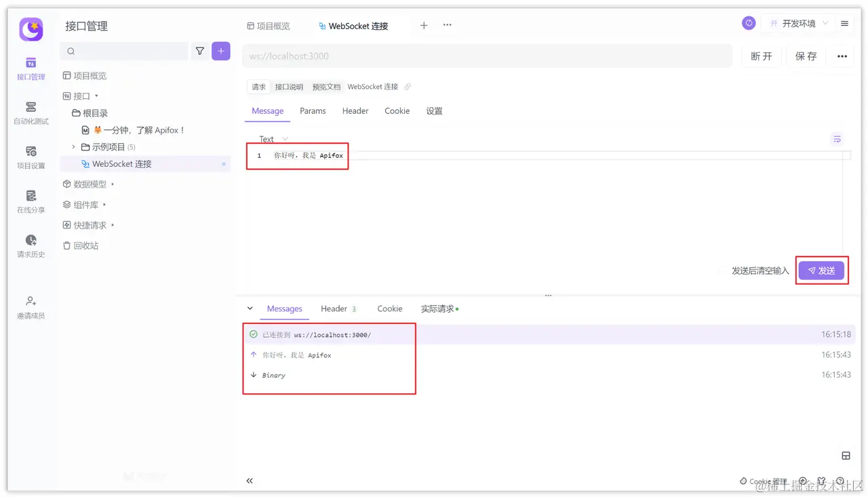Click the filter funnel icon
Image resolution: width=868 pixels, height=497 pixels.
pos(200,51)
